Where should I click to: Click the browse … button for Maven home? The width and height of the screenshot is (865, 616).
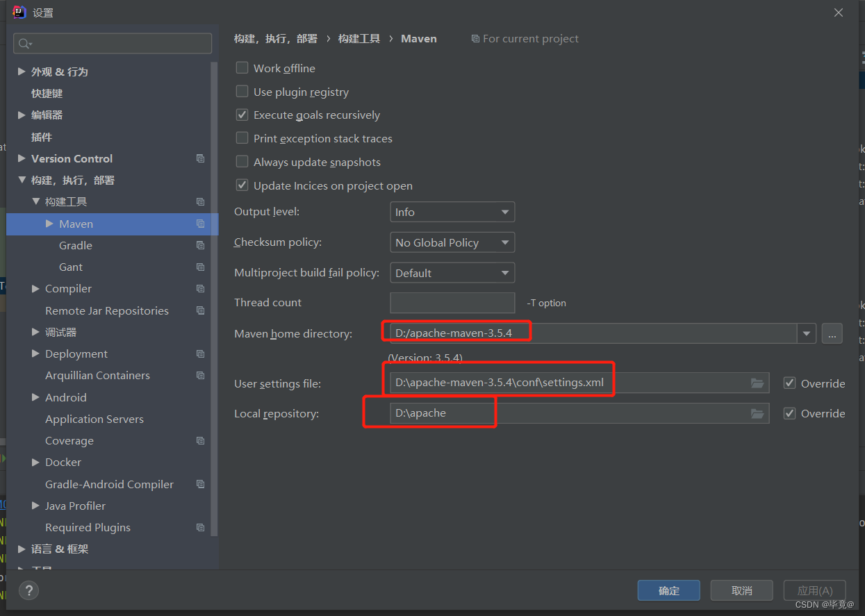832,333
